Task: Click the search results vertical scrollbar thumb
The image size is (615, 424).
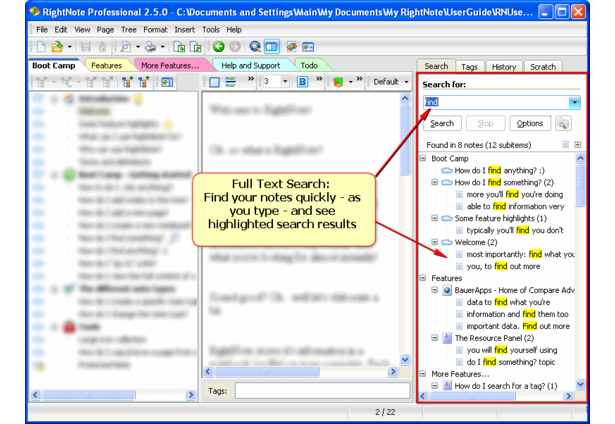Action: (x=580, y=185)
